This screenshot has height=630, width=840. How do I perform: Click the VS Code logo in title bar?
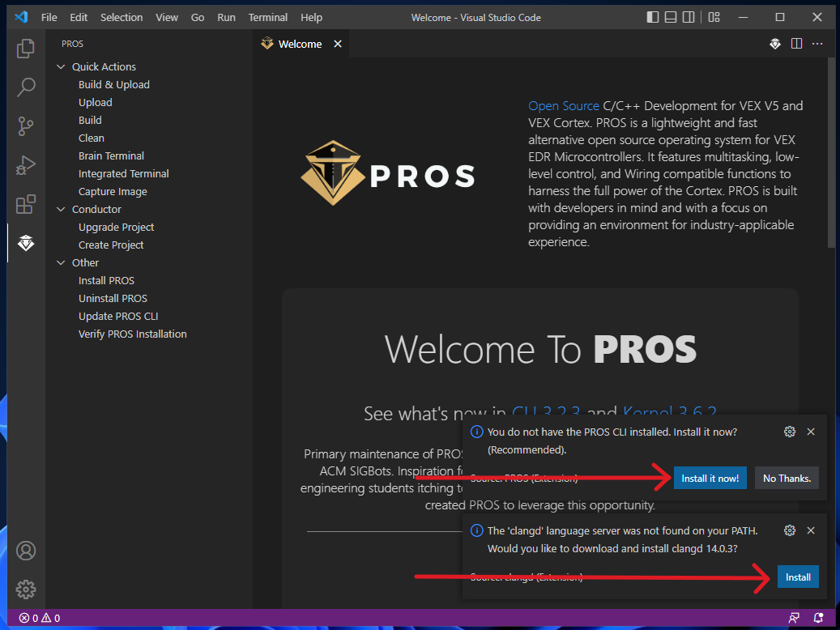pos(21,17)
